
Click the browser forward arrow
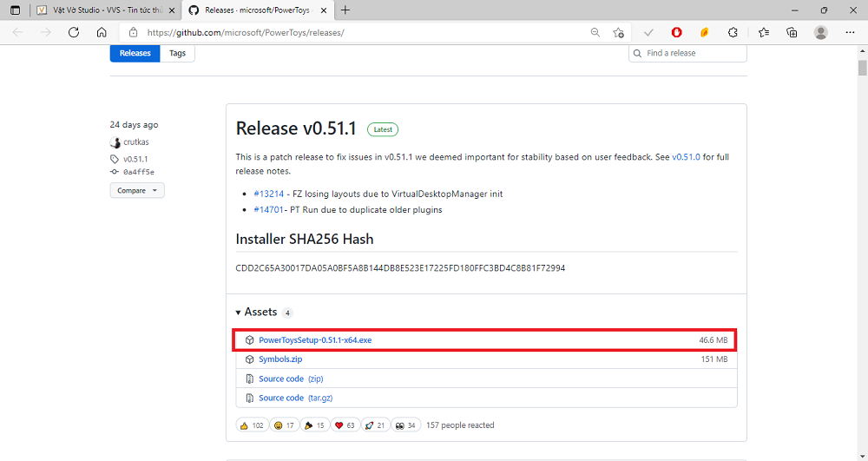pos(45,33)
